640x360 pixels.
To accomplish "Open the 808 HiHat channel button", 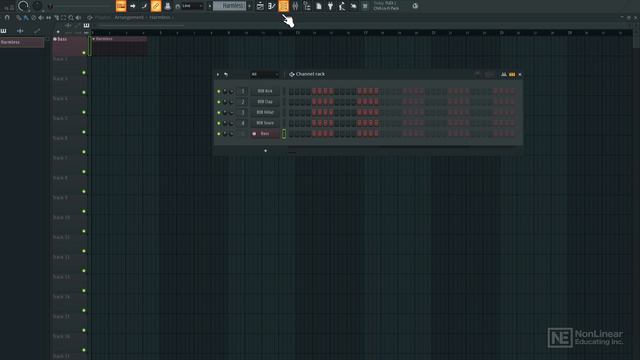I will (x=265, y=112).
